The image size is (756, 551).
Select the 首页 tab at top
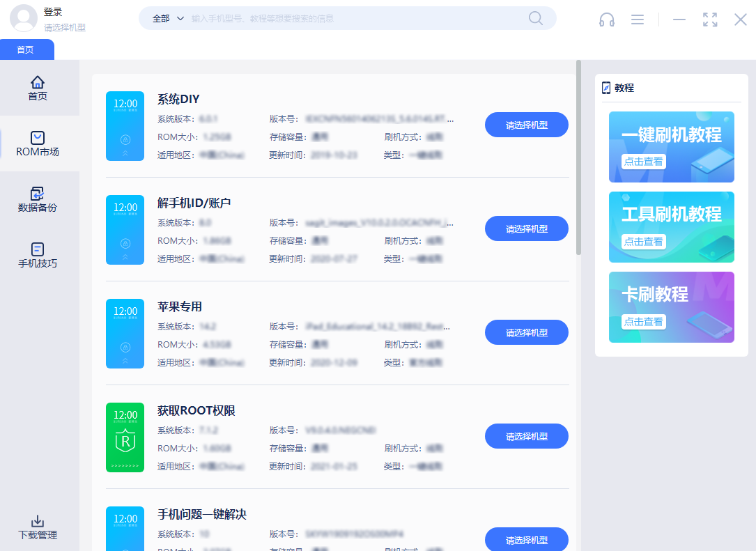[x=26, y=49]
